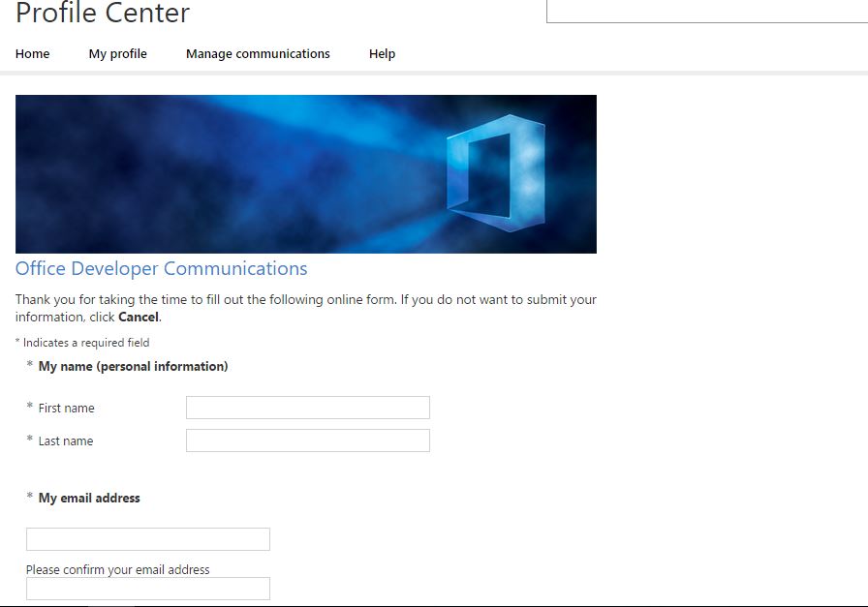Click the email address input field
Viewport: 868px width, 607px height.
click(148, 539)
